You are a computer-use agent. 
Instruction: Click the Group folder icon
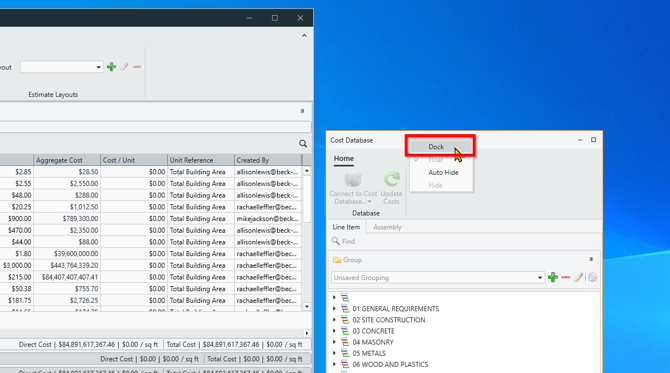(337, 260)
